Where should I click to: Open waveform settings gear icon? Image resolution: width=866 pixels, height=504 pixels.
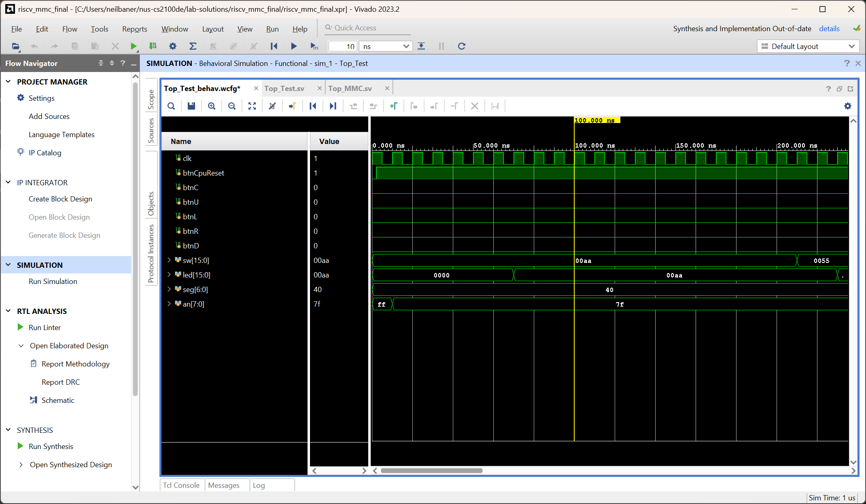[848, 106]
